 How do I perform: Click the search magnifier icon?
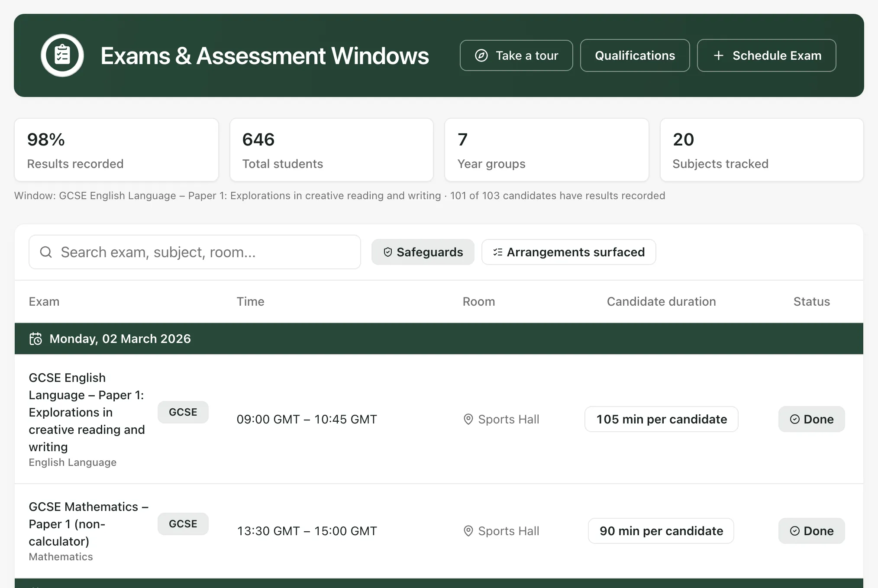pos(46,252)
